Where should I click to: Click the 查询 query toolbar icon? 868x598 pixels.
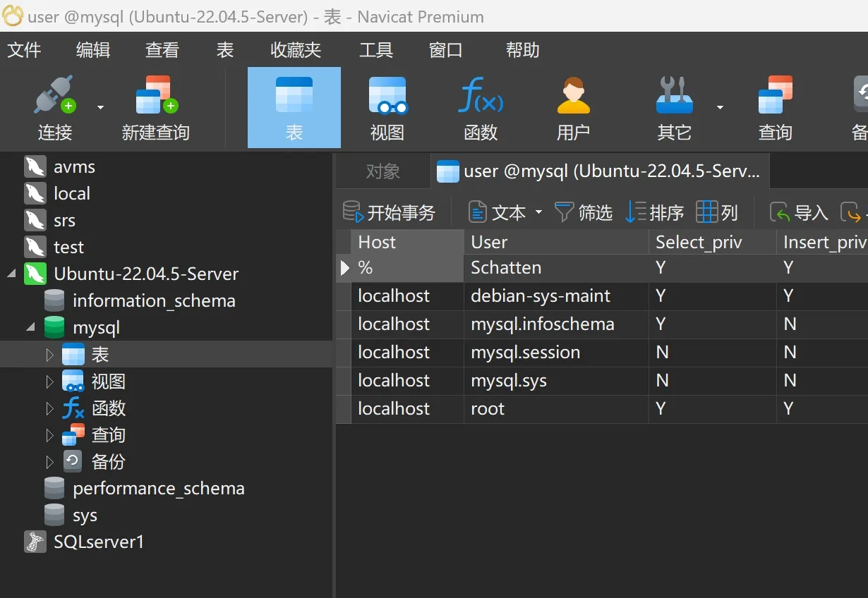[775, 97]
